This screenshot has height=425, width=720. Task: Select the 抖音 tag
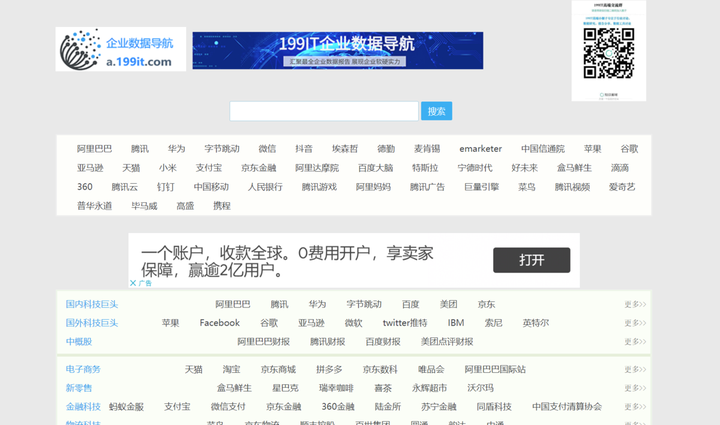tap(304, 149)
